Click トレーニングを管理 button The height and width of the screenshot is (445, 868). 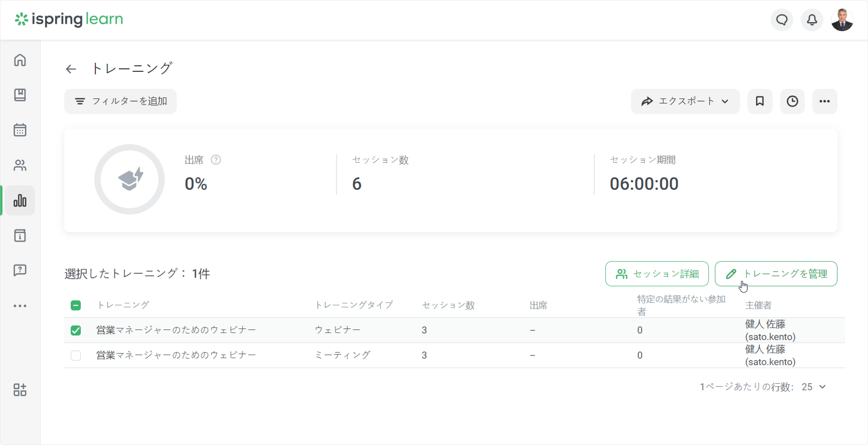coord(776,274)
